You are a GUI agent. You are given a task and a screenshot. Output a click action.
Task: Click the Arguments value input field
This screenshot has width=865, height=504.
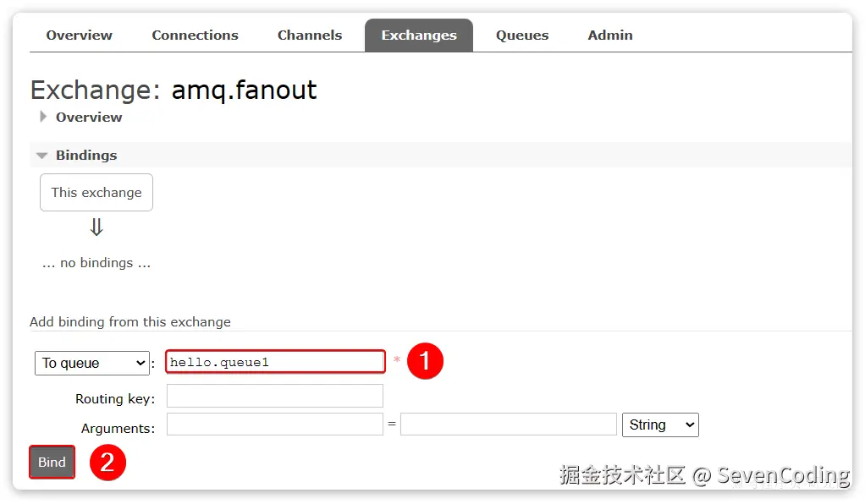pos(508,425)
